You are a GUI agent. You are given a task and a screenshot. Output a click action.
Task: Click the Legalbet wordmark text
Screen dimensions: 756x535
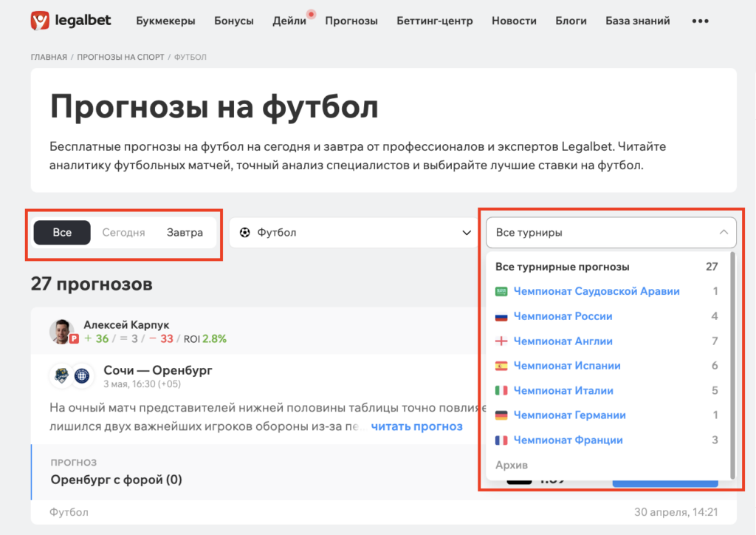(x=83, y=20)
